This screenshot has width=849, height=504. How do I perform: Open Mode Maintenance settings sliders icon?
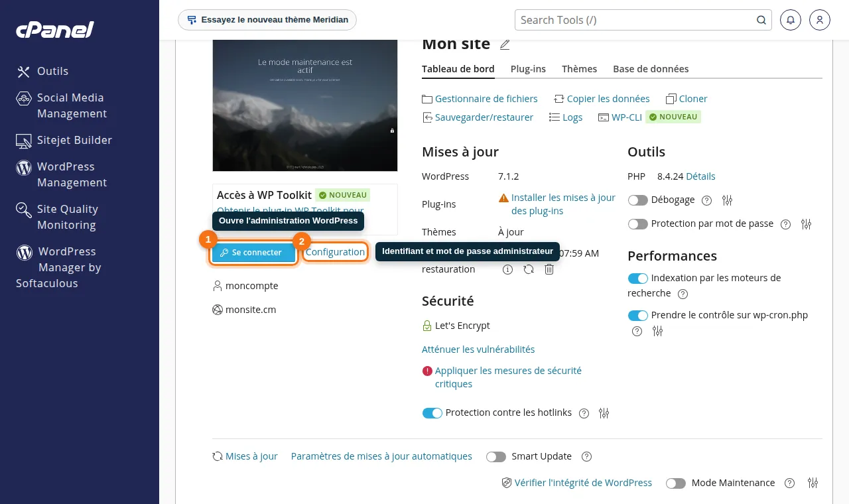[x=813, y=483]
